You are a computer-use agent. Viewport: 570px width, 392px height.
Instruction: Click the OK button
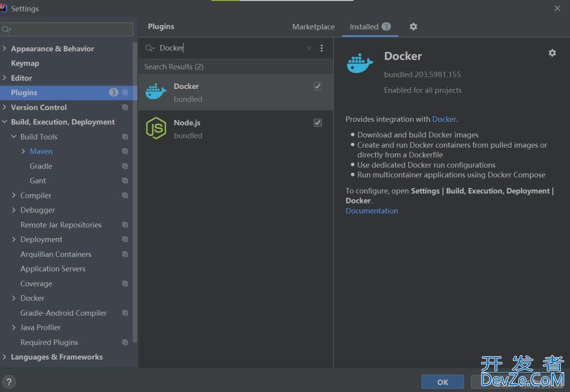[x=442, y=382]
